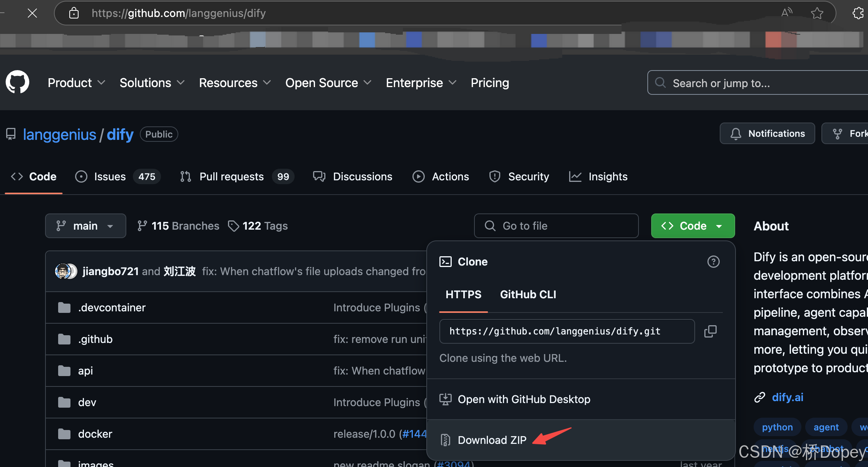Image resolution: width=868 pixels, height=467 pixels.
Task: Open the dify.ai website link
Action: click(788, 397)
